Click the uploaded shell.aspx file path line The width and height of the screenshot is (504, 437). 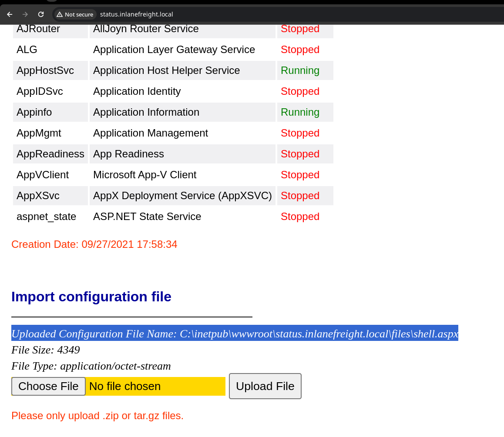pos(235,334)
